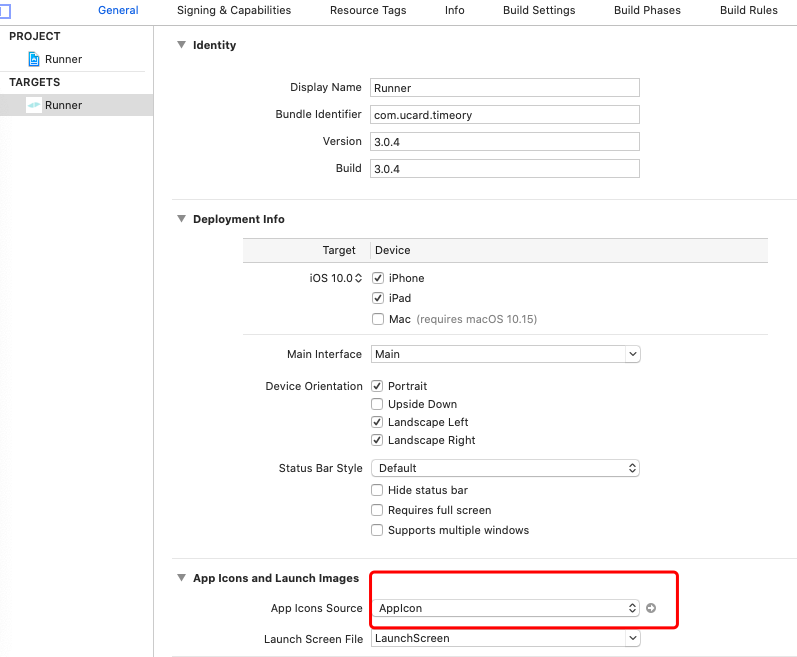Collapse the Deployment Info section
Viewport: 797px width, 657px height.
181,219
